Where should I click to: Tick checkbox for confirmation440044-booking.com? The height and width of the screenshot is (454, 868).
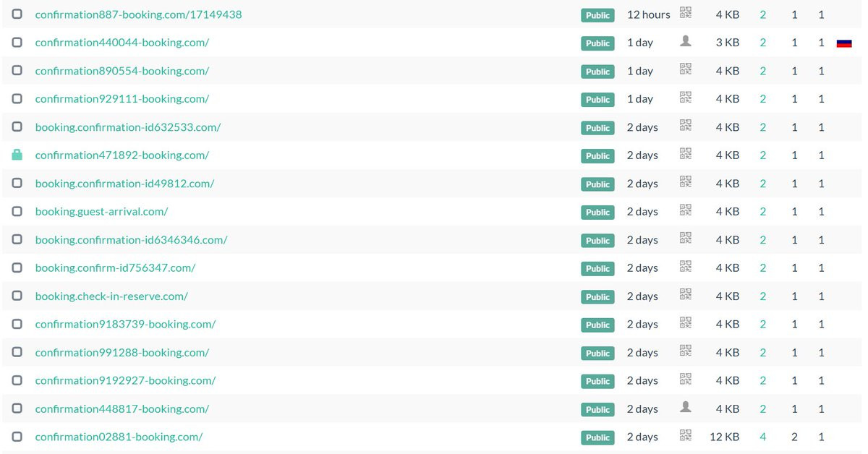pos(17,42)
